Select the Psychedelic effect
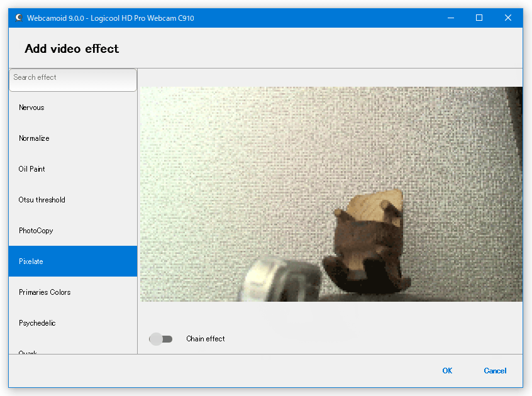Screen dimensions: 532x396 click(73, 323)
